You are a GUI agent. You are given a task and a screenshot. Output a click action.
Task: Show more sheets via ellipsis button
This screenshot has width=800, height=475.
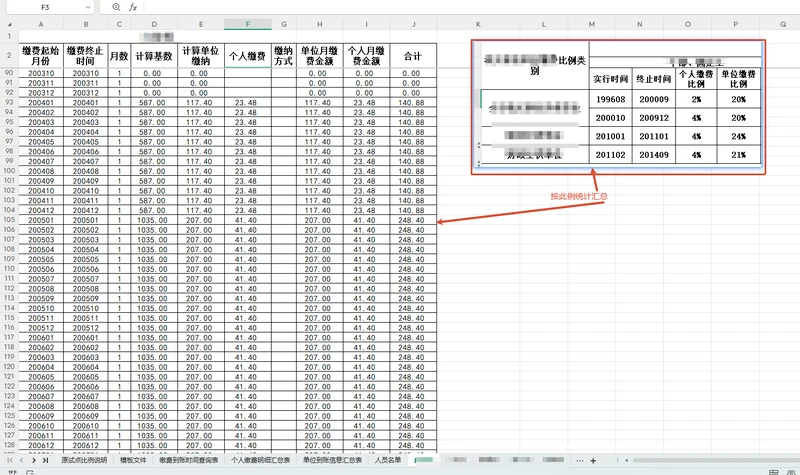pyautogui.click(x=580, y=461)
